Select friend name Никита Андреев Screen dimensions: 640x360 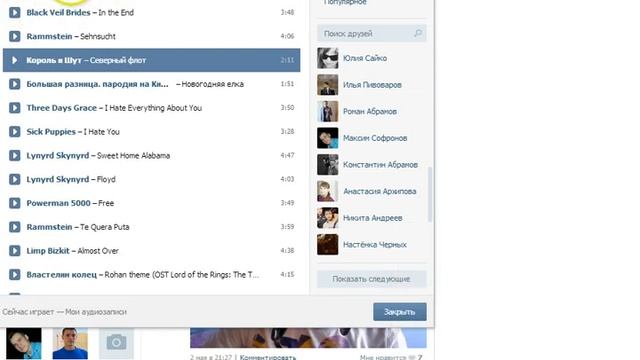click(x=373, y=218)
